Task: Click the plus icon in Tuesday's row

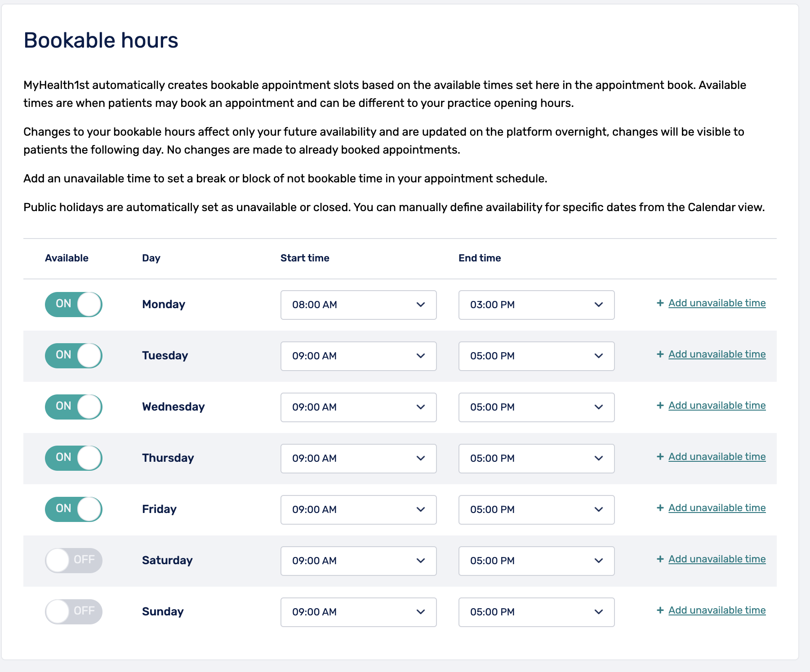Action: click(x=660, y=354)
